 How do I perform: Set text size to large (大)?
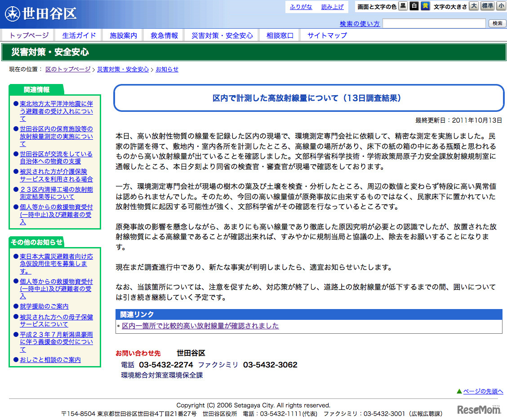coord(474,6)
